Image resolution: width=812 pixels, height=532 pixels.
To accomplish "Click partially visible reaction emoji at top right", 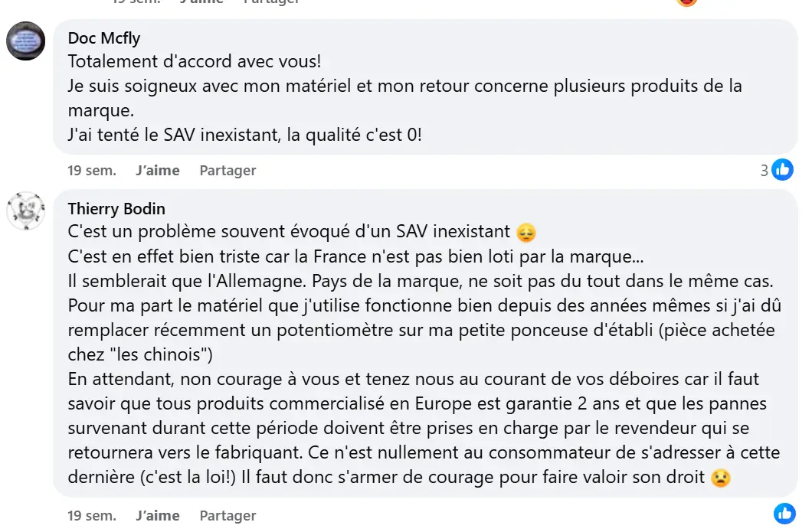I will [x=687, y=2].
